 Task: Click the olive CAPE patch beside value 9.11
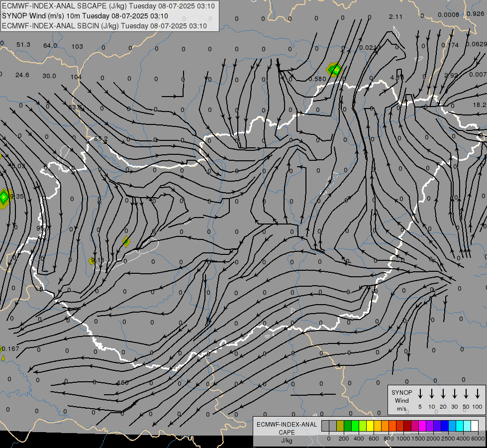92,261
